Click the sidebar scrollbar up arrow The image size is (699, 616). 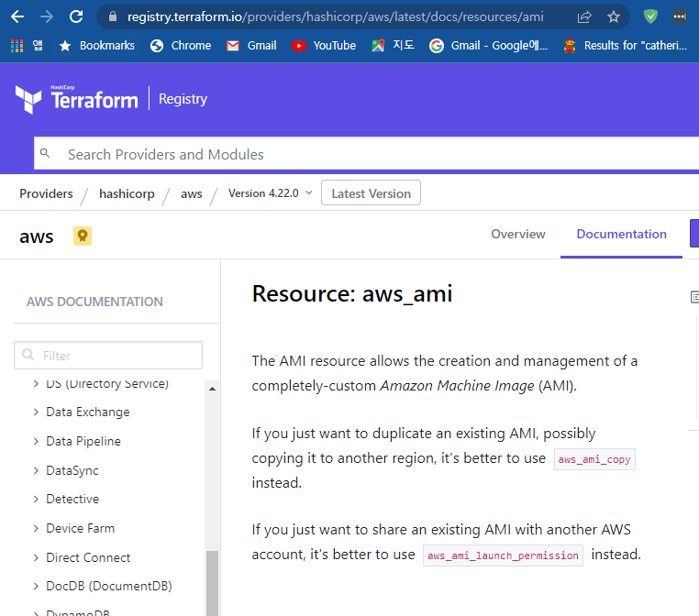(213, 389)
